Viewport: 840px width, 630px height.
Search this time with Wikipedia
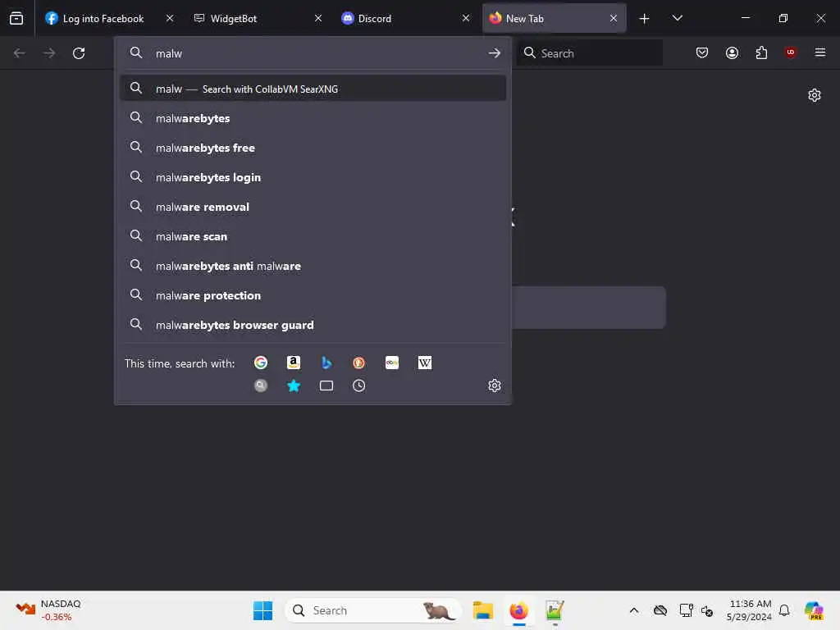[424, 363]
